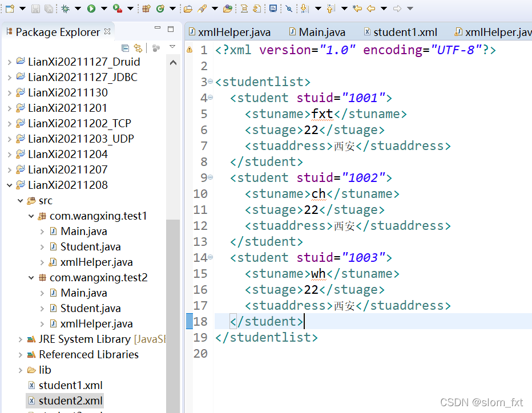Click the Package Explorer vertical scrollbar thumb
Image resolution: width=532 pixels, height=413 pixels.
(x=173, y=315)
